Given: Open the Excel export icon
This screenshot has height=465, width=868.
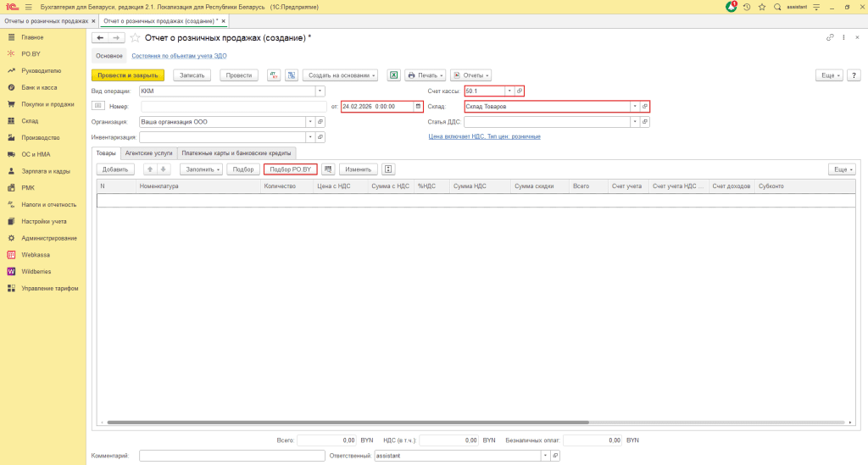Looking at the screenshot, I should [x=393, y=75].
